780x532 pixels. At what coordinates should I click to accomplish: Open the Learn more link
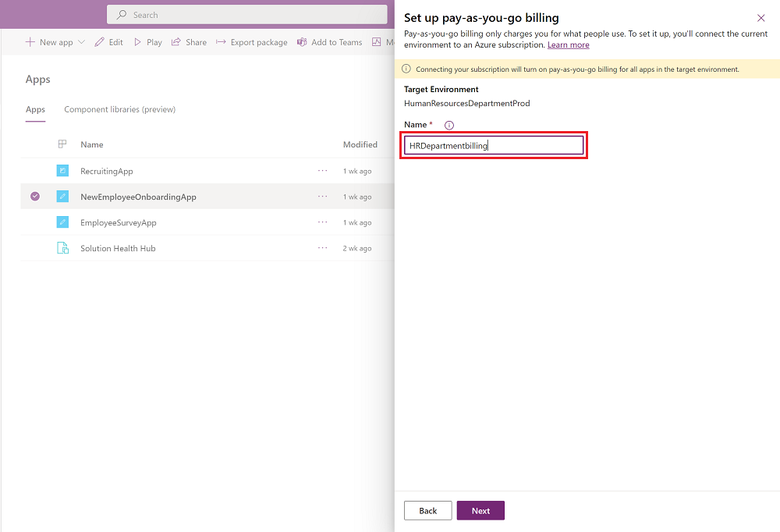[568, 45]
